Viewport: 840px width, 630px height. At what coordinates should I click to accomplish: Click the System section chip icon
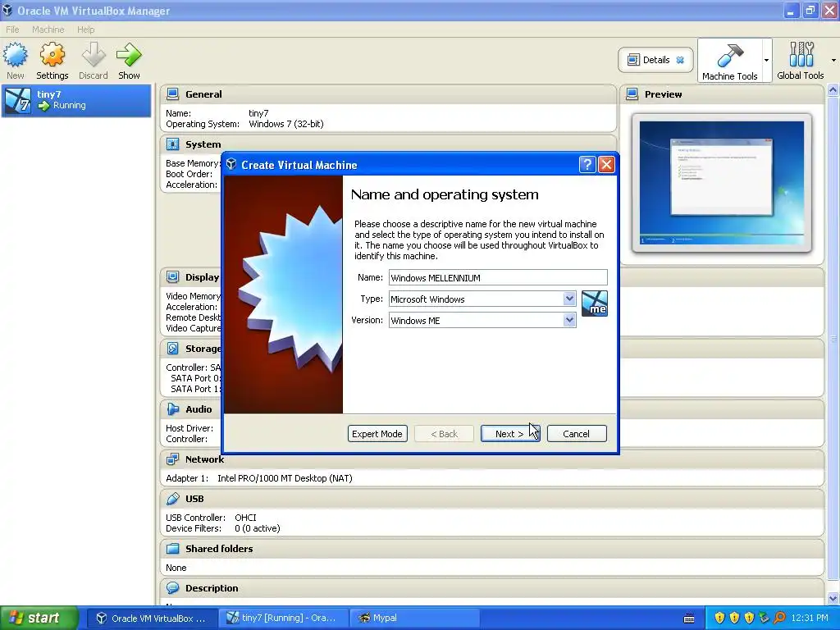[172, 144]
